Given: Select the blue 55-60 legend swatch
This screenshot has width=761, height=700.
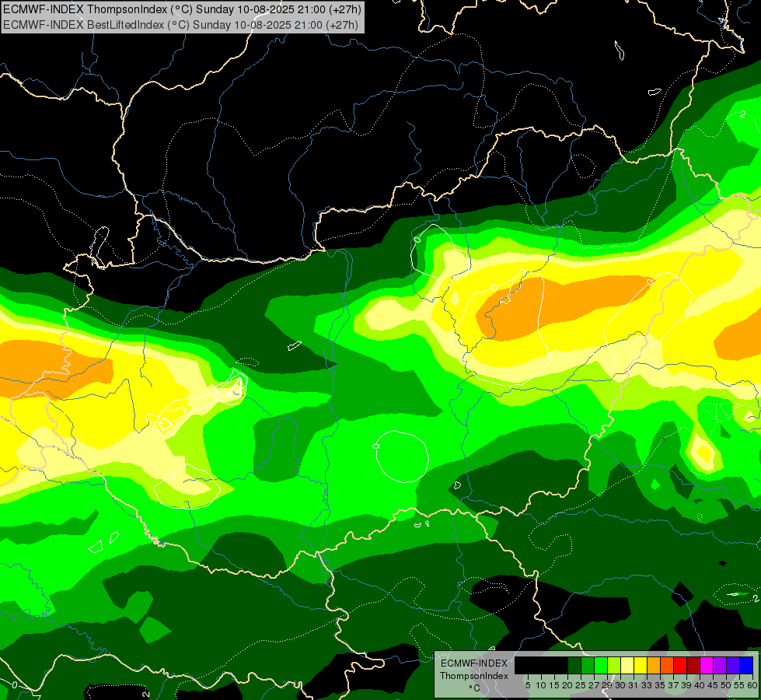Looking at the screenshot, I should coord(746,665).
